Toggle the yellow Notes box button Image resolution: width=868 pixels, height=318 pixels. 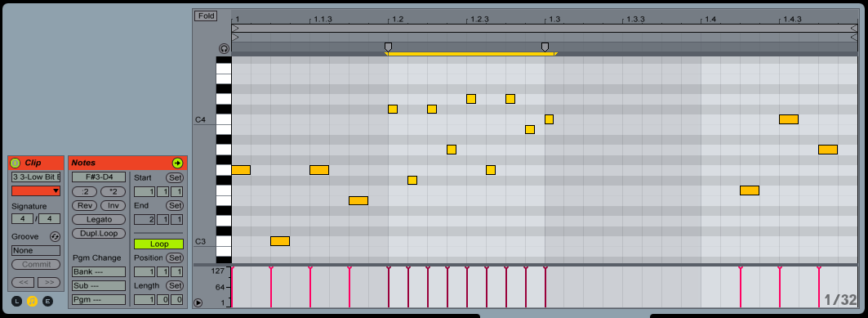32,301
